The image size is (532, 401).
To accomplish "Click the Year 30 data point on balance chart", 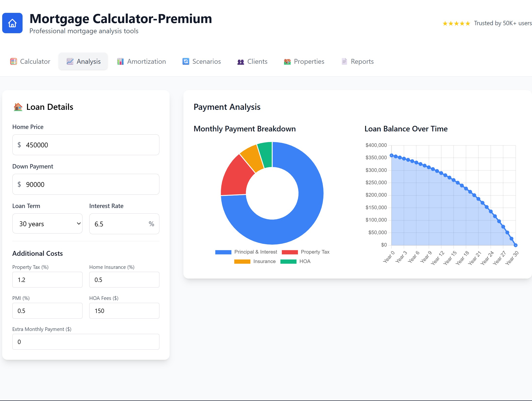I will pos(515,245).
